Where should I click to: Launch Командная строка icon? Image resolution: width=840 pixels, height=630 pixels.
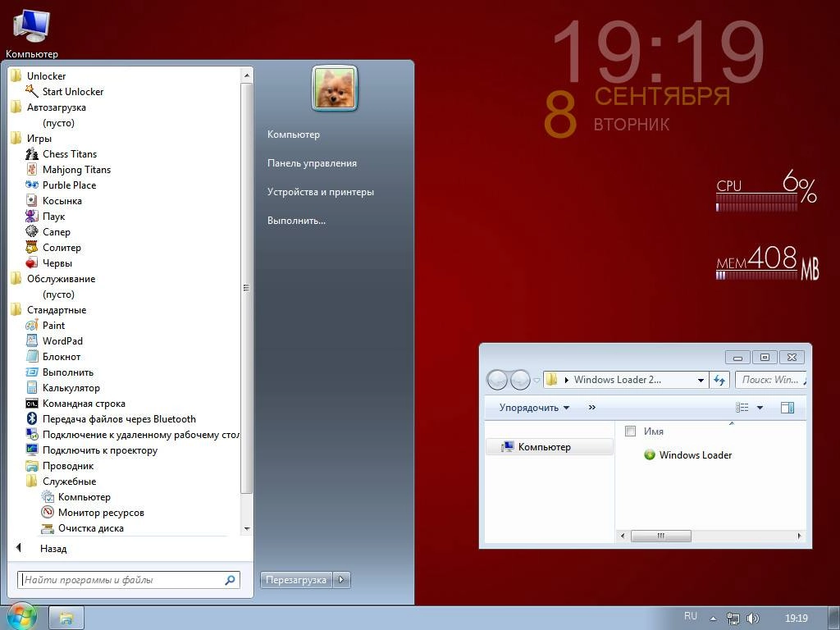click(x=32, y=404)
